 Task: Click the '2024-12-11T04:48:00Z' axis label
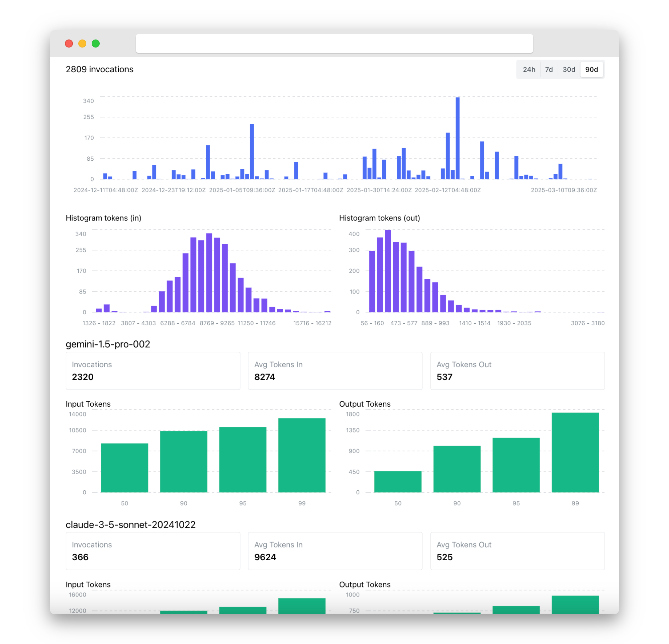[x=106, y=190]
